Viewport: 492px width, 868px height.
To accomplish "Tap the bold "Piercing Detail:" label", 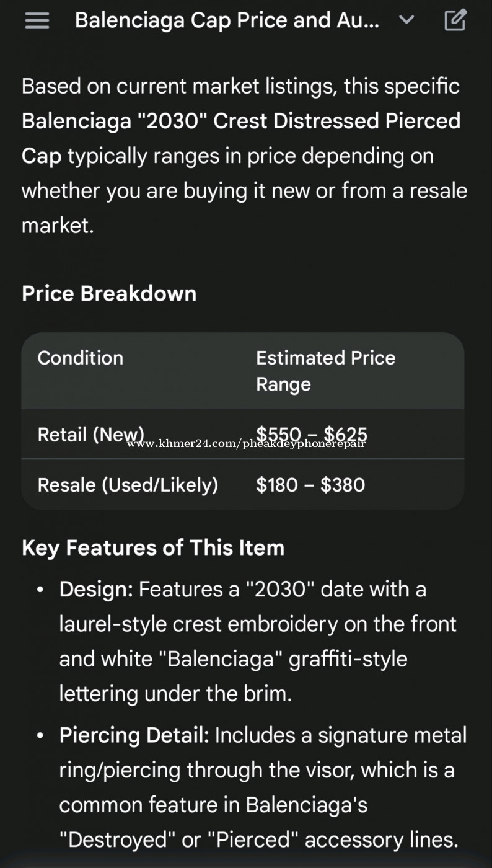I will click(x=134, y=735).
